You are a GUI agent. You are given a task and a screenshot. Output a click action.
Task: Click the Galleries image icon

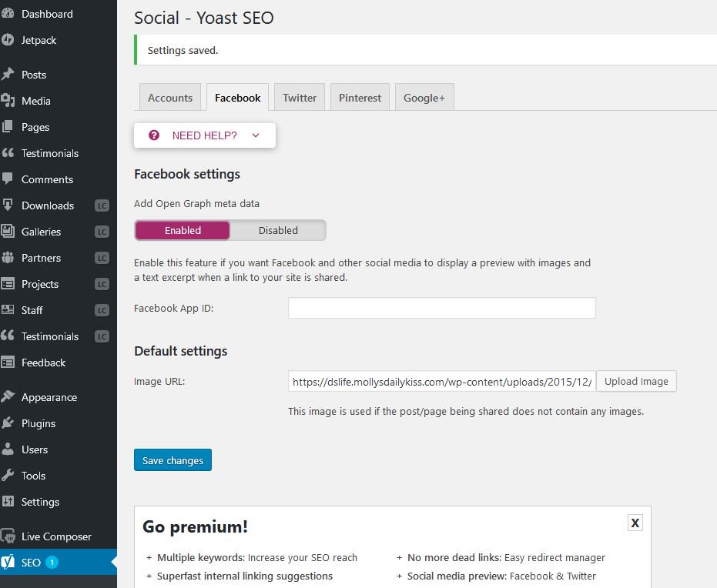point(8,231)
